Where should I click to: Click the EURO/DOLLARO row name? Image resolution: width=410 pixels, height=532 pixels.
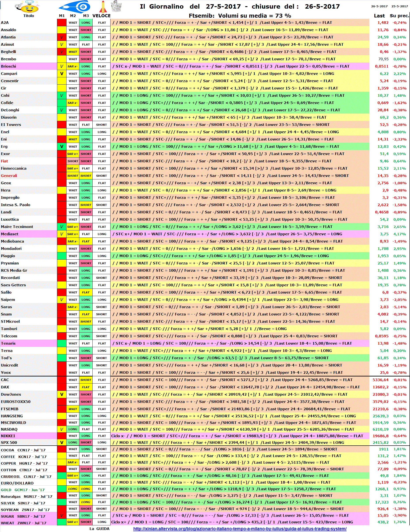pos(29,483)
